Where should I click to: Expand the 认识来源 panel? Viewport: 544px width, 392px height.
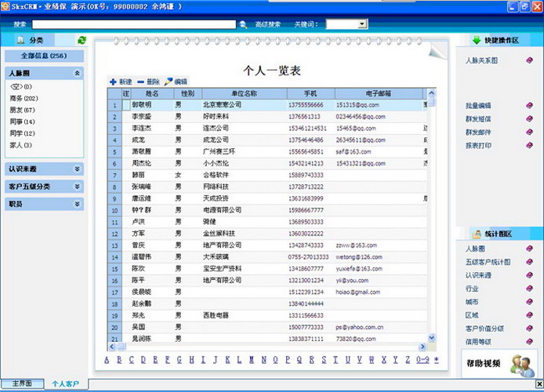pos(77,169)
